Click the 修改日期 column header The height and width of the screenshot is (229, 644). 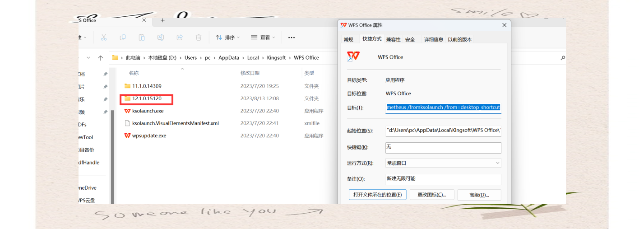click(x=250, y=73)
